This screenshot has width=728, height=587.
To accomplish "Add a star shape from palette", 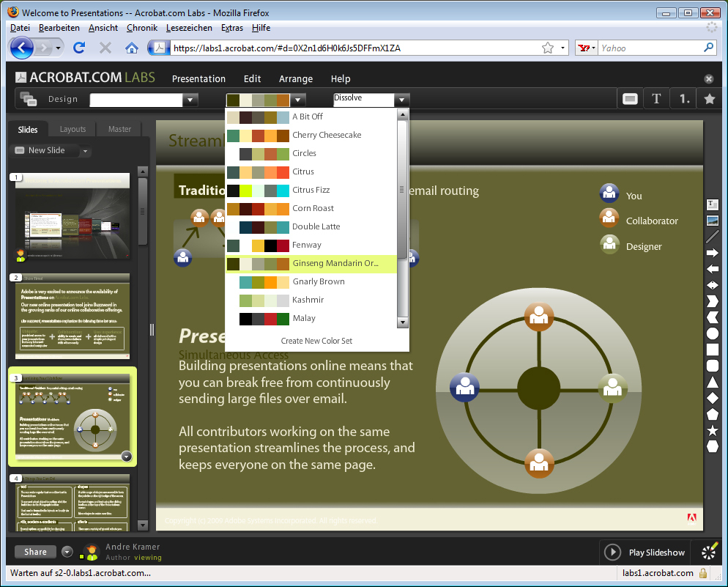I will (x=712, y=430).
